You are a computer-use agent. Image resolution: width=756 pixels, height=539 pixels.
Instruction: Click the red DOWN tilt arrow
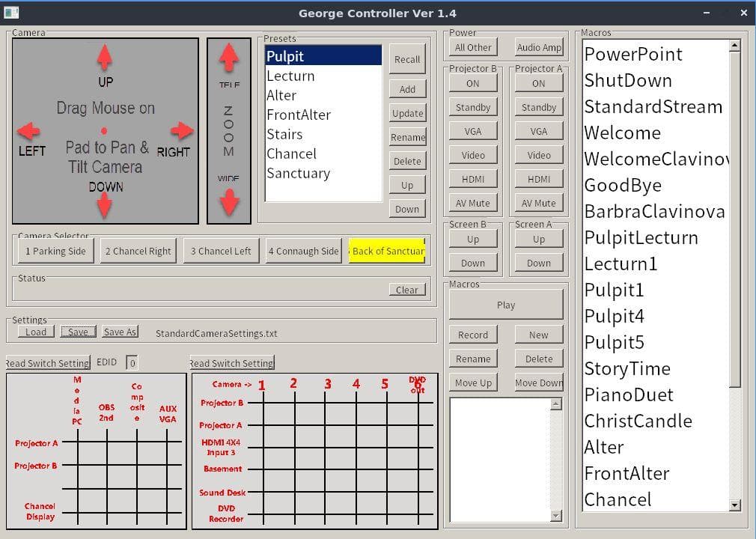point(105,204)
